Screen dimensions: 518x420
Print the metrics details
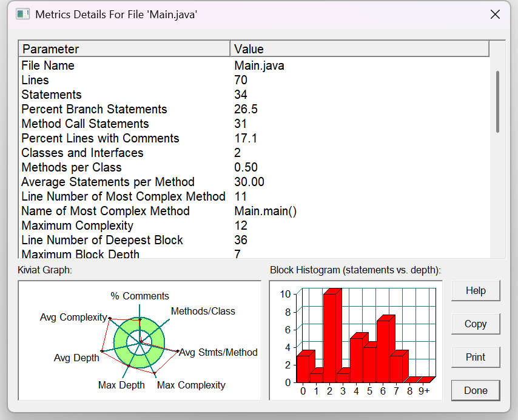tap(476, 357)
